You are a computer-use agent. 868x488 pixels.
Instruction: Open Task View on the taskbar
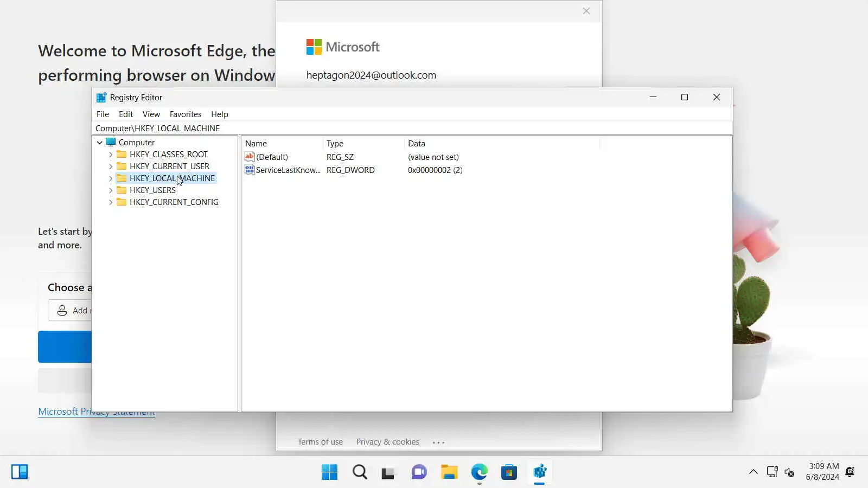click(389, 472)
